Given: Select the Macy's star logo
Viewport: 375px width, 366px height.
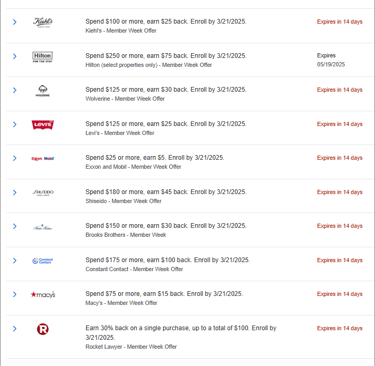Looking at the screenshot, I should (x=43, y=294).
